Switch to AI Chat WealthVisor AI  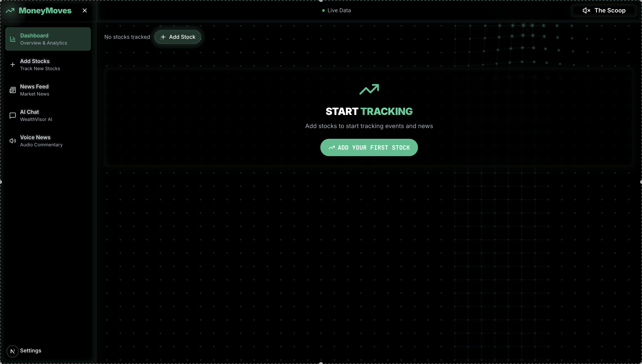coord(36,115)
